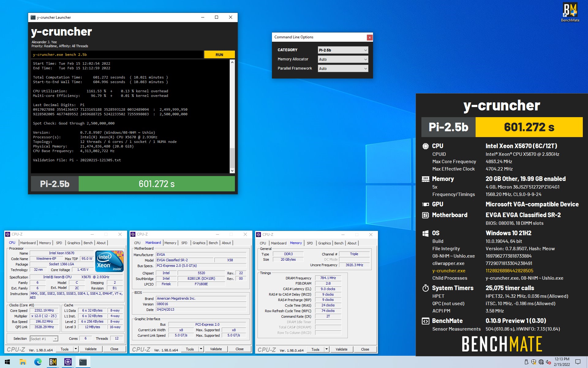Click the DRAM Frequency 784.1 MHz value

tap(328, 278)
